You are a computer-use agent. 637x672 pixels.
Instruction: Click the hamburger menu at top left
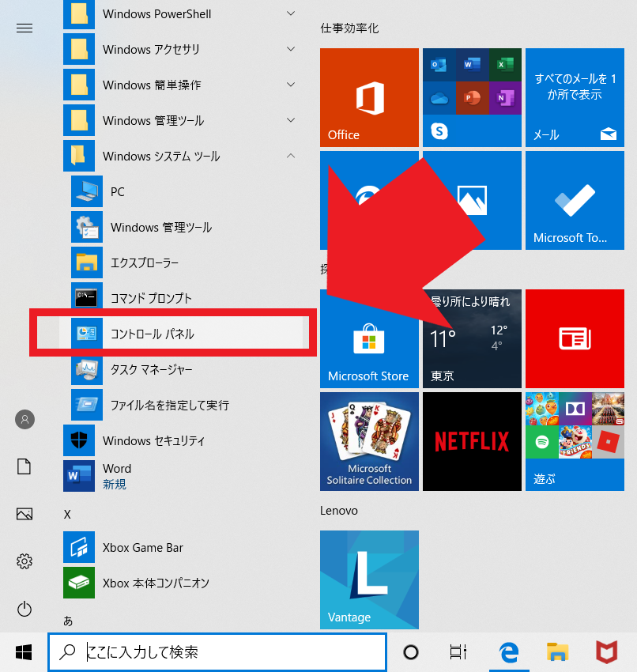pos(24,28)
